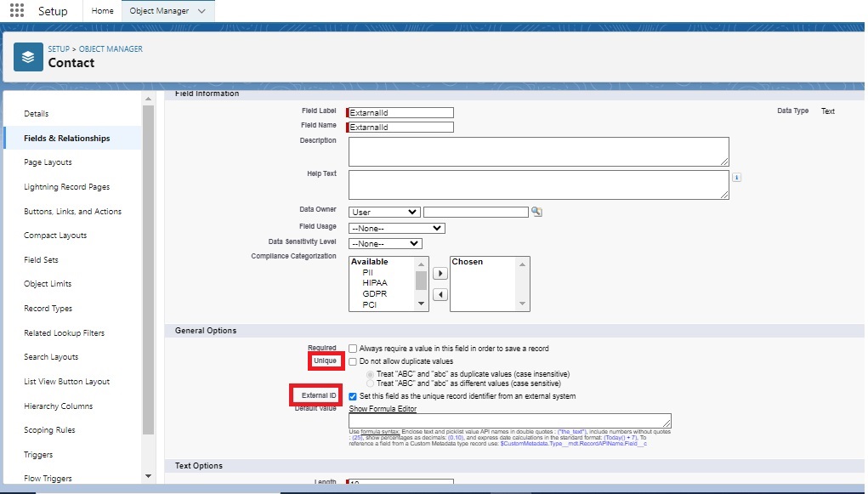Open the App Launcher grid icon
Image resolution: width=868 pixels, height=494 pixels.
[17, 10]
